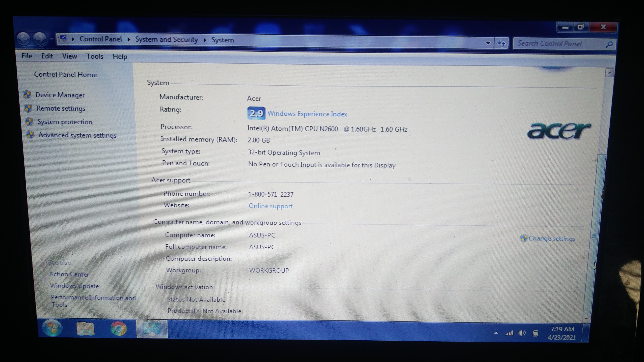Show hidden tray icons arrow

point(496,333)
